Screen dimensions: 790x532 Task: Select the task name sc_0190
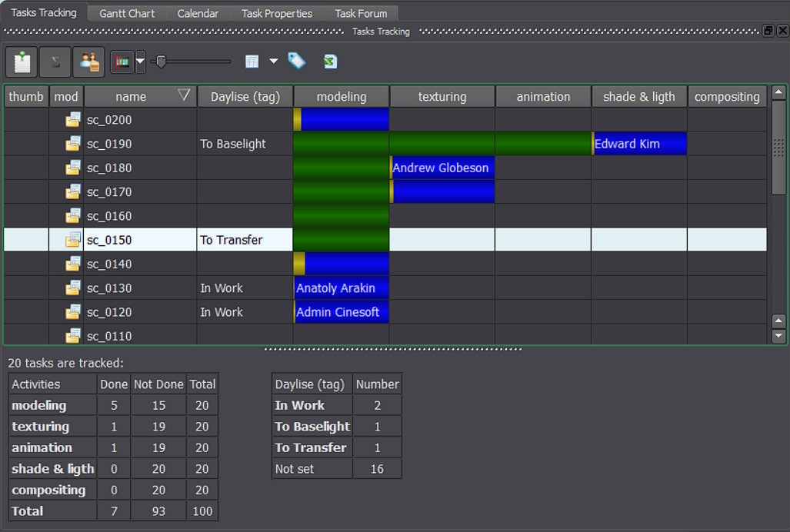pos(109,145)
